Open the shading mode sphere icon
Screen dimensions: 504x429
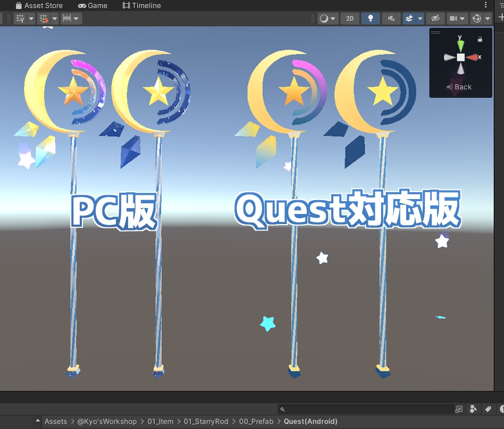pyautogui.click(x=325, y=18)
